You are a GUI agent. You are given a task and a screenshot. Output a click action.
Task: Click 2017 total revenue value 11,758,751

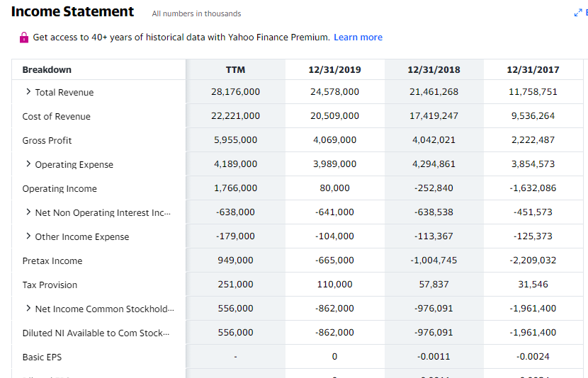click(x=533, y=92)
